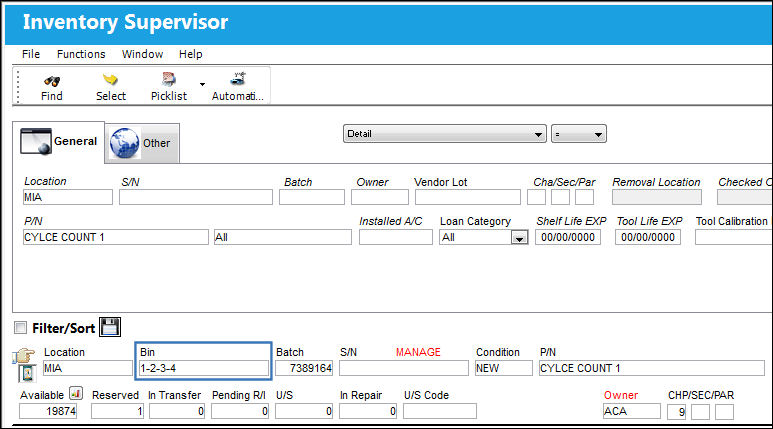Open the Help menu
Image resolution: width=773 pixels, height=429 pixels.
coord(190,54)
